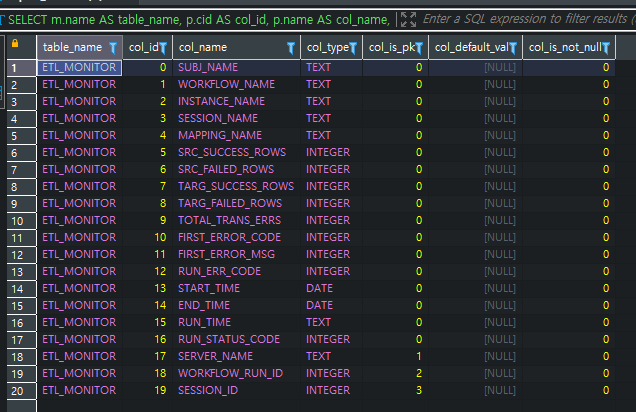Select the SESSION_ID cell
The image size is (636, 412).
[236, 391]
